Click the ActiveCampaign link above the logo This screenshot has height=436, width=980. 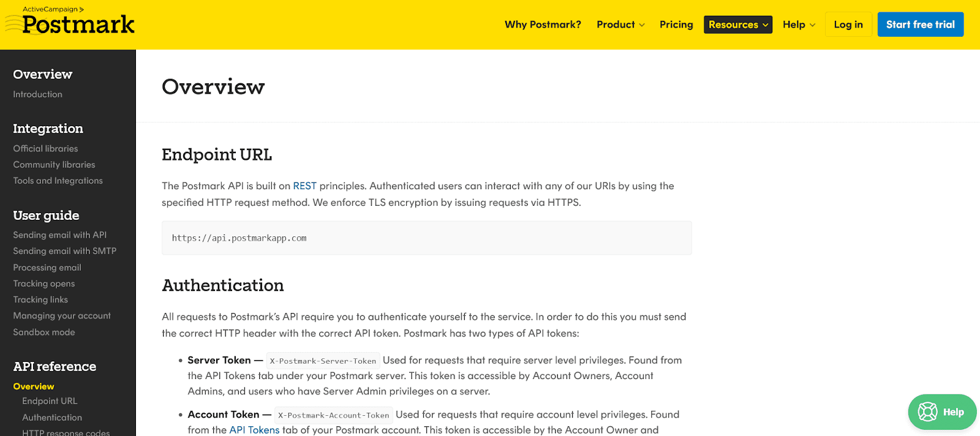[x=53, y=9]
